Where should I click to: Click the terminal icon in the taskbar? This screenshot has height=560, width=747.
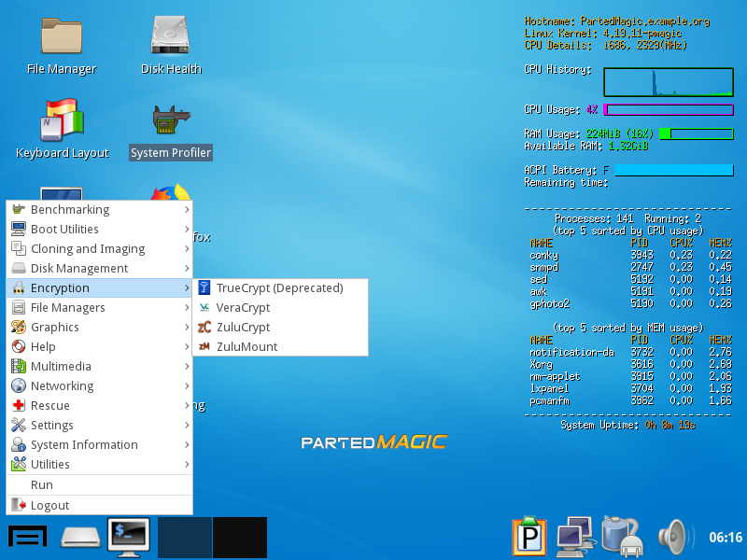(129, 538)
